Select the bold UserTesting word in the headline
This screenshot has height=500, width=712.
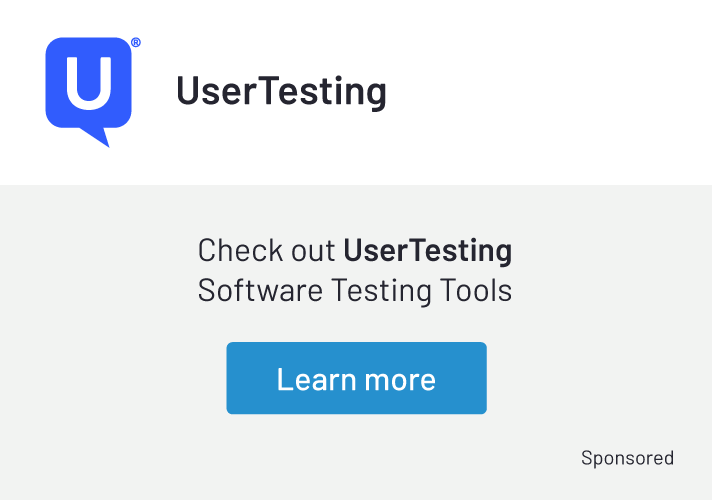click(427, 250)
